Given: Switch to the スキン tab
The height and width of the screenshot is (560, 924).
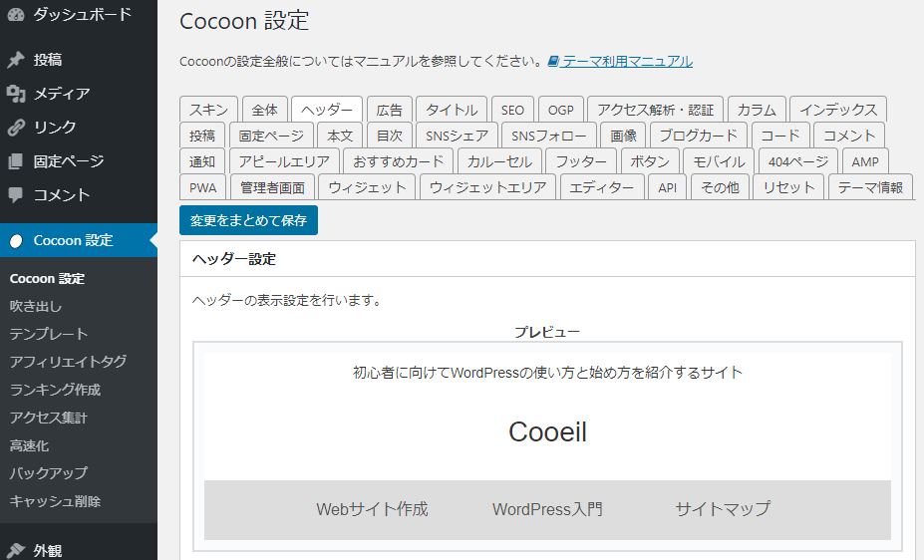Looking at the screenshot, I should [x=208, y=110].
